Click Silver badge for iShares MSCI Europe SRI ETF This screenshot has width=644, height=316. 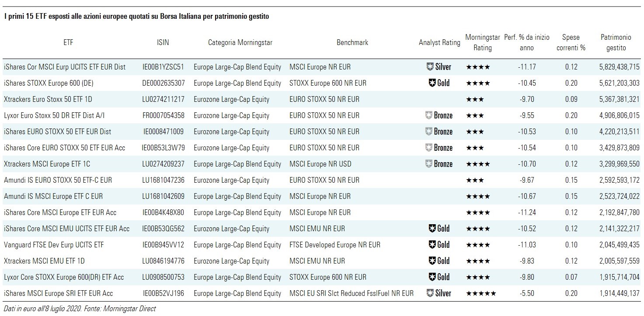click(439, 293)
